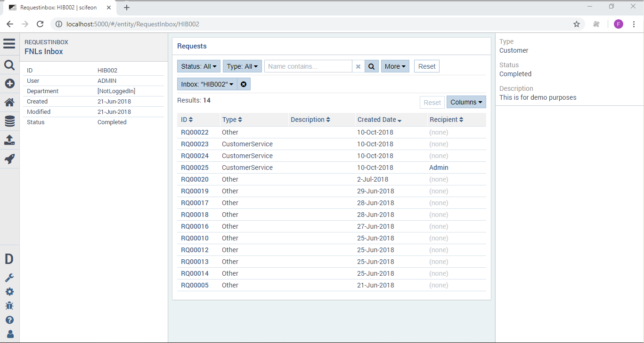Sort table by Created Date column

[x=380, y=120]
